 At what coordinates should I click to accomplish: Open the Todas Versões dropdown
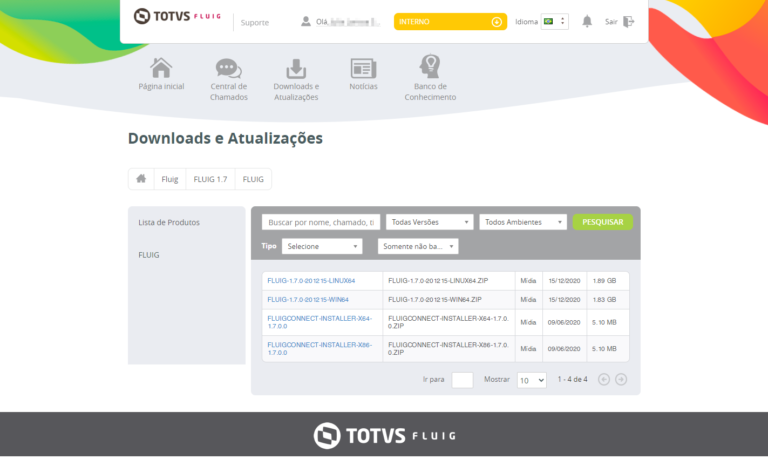[x=430, y=222]
